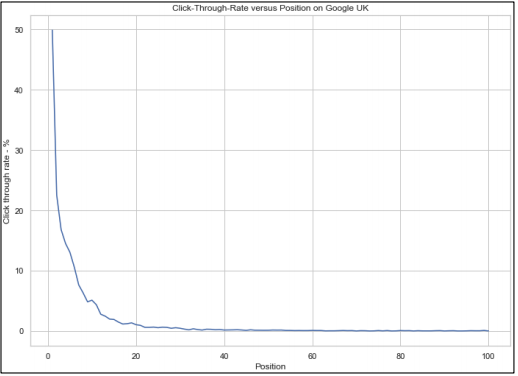Click the x-axis tick label 60
Screen dimensions: 518x376
(x=312, y=356)
